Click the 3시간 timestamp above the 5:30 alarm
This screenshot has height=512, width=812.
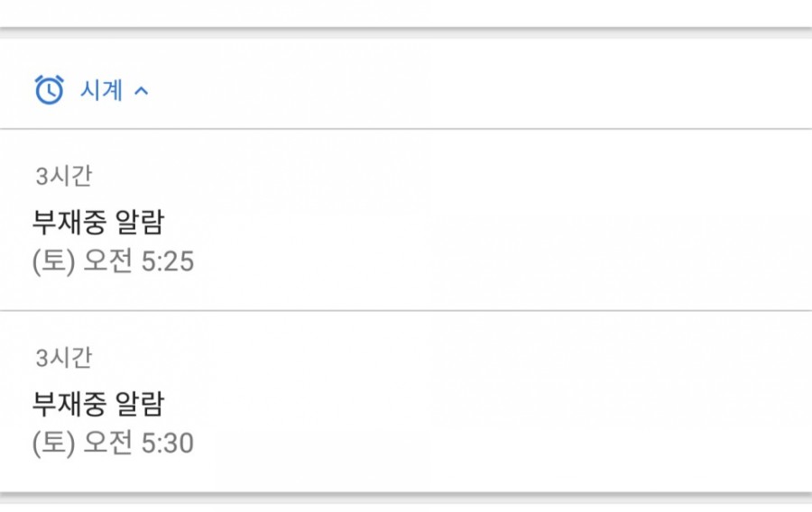coord(64,357)
